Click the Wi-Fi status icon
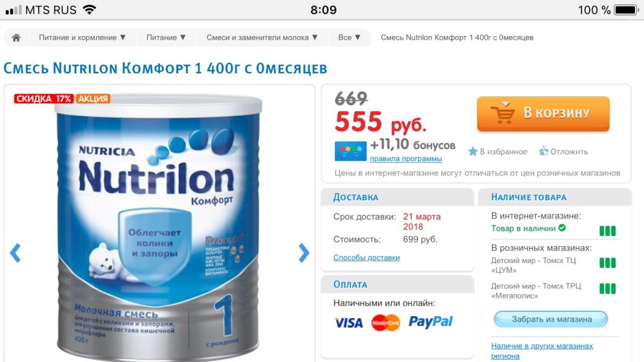 (89, 10)
